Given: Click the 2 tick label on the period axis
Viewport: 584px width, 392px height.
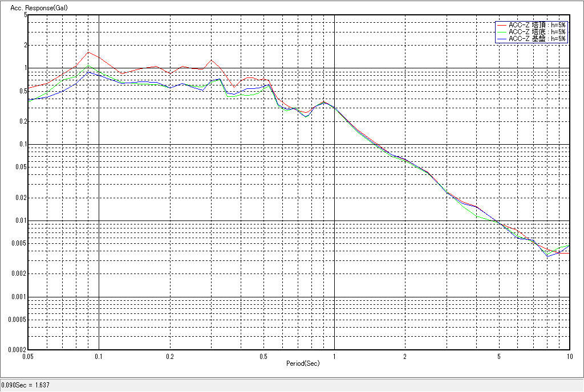Looking at the screenshot, I should tap(405, 357).
